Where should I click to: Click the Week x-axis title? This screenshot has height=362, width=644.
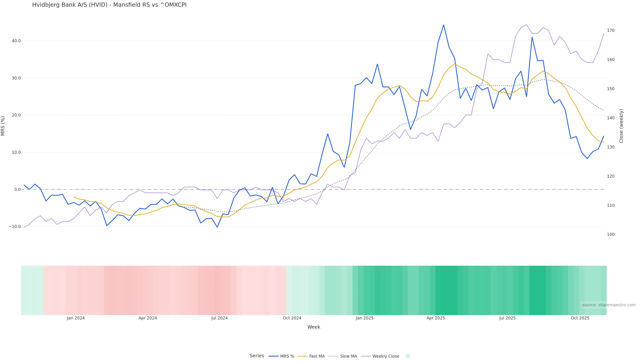click(x=314, y=327)
